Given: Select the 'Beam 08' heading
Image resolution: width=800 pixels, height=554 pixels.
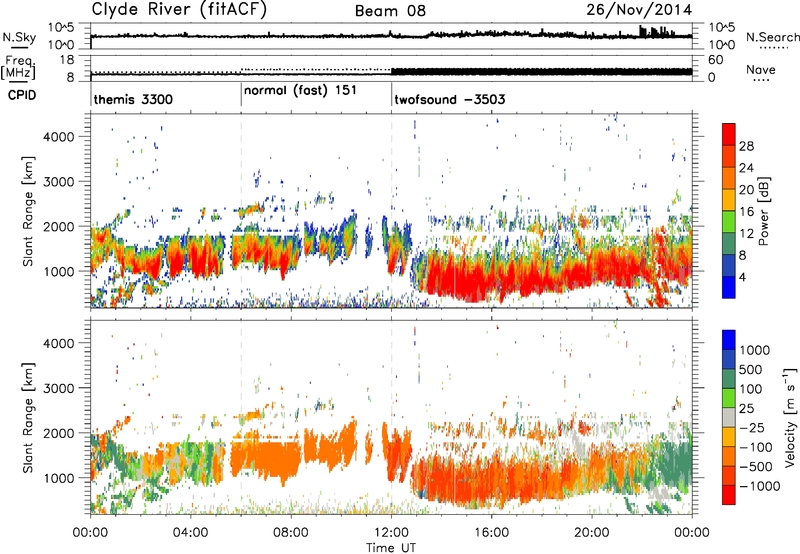Looking at the screenshot, I should 390,11.
